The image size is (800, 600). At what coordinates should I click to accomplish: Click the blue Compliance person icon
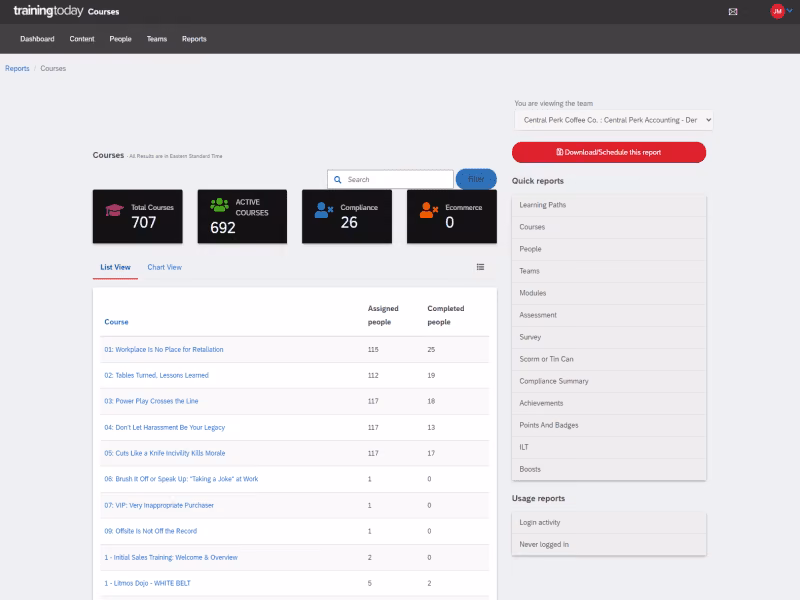[x=323, y=210]
